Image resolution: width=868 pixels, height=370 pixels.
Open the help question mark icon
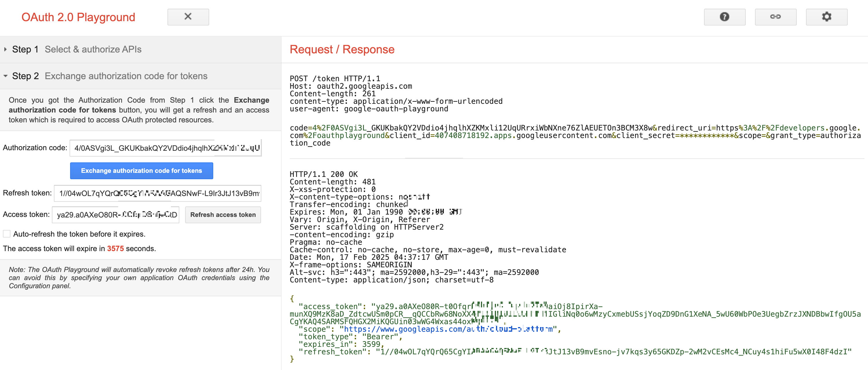pos(725,17)
